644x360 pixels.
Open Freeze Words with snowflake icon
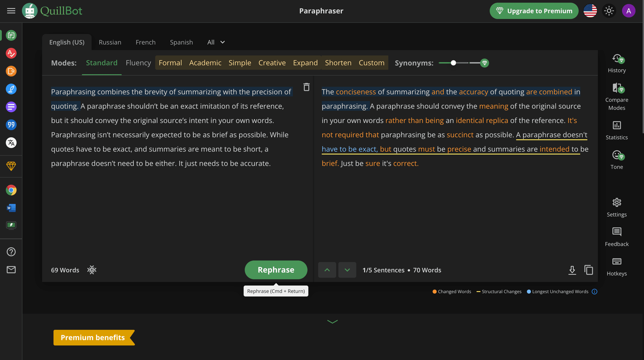[92, 270]
